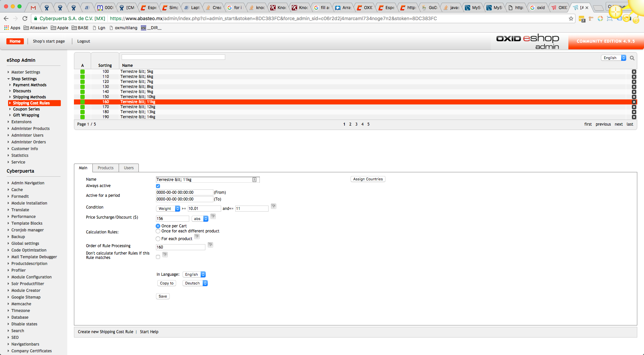Switch to the Products tab
Screen dimensions: 644x355
(x=106, y=168)
